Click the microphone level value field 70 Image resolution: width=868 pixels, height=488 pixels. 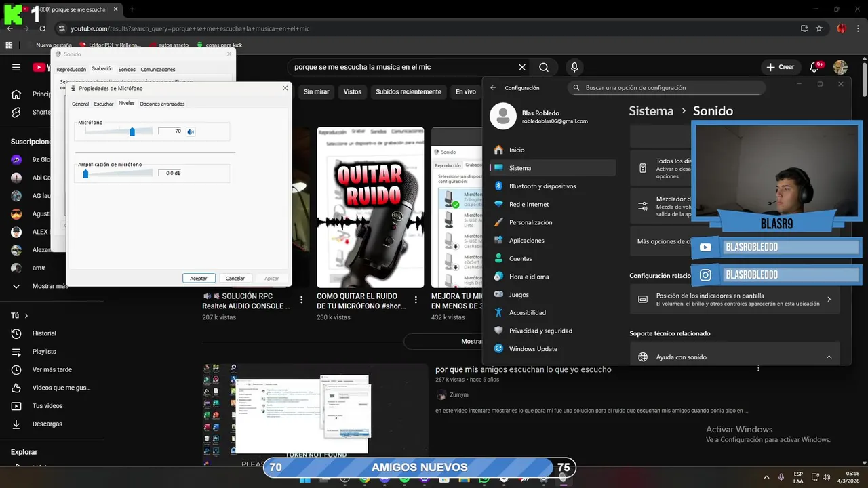[171, 131]
